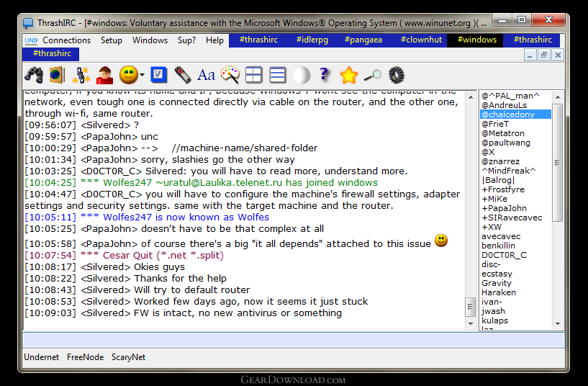Open the Windows menu
The image size is (588, 386).
coord(150,40)
